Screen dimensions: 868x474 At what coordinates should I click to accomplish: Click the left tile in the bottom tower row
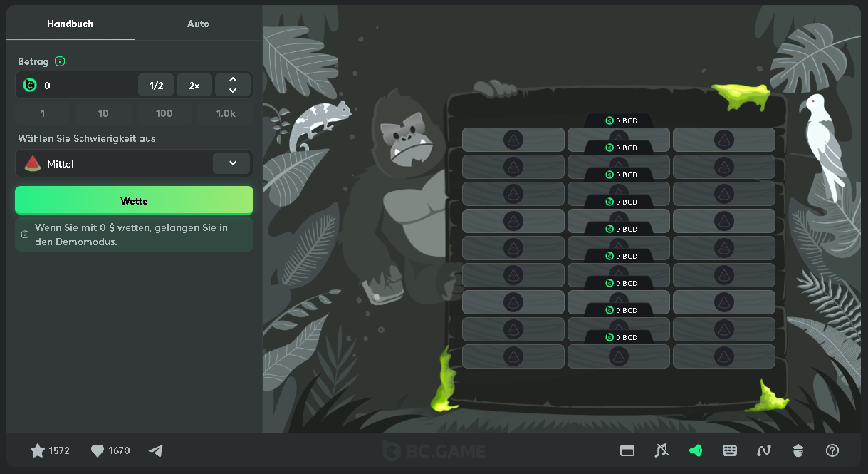coord(513,356)
